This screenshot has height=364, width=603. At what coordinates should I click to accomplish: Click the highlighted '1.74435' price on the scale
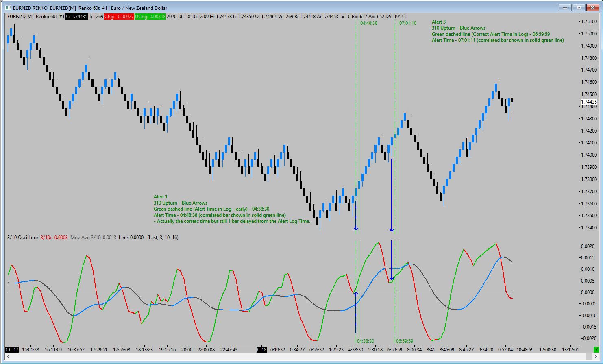coord(589,102)
